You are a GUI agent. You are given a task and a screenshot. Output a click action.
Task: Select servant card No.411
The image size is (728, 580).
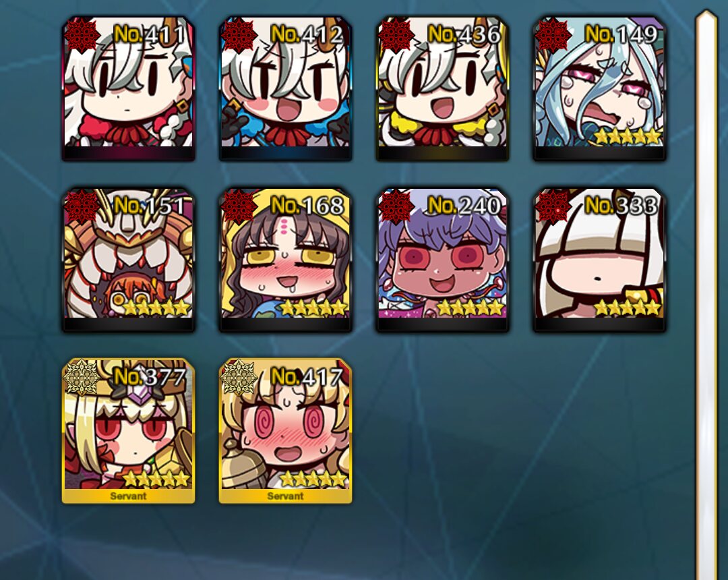pyautogui.click(x=129, y=89)
